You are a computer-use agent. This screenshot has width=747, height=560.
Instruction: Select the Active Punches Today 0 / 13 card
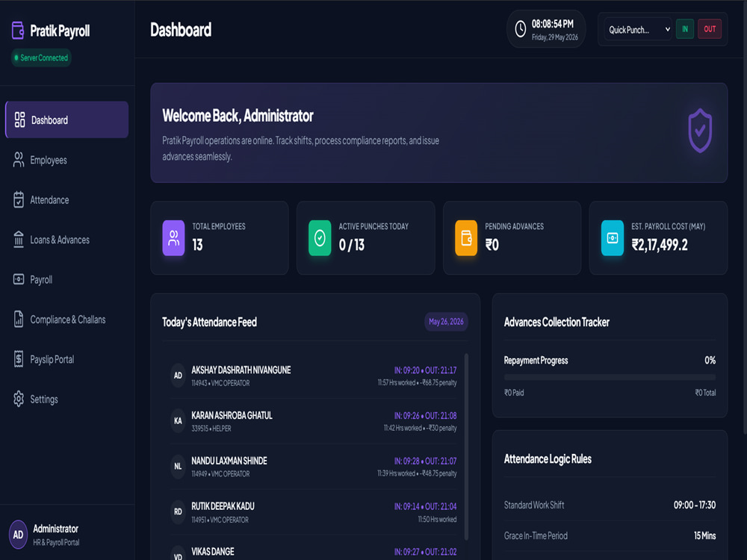[365, 238]
